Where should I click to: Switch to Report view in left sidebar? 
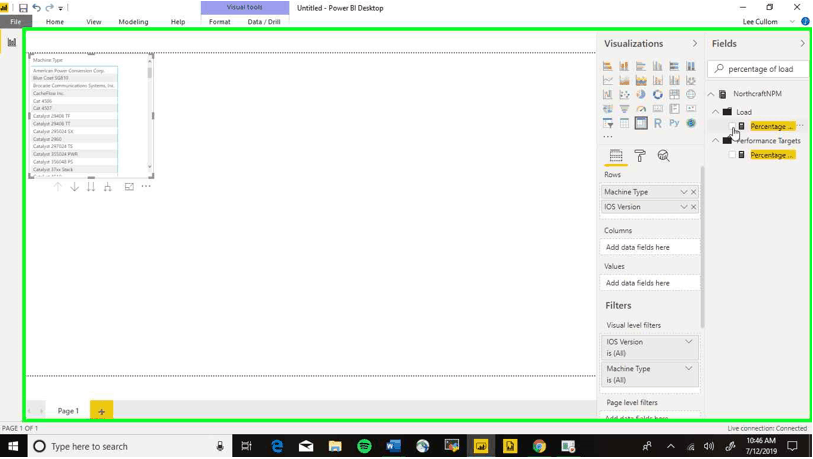[x=11, y=43]
